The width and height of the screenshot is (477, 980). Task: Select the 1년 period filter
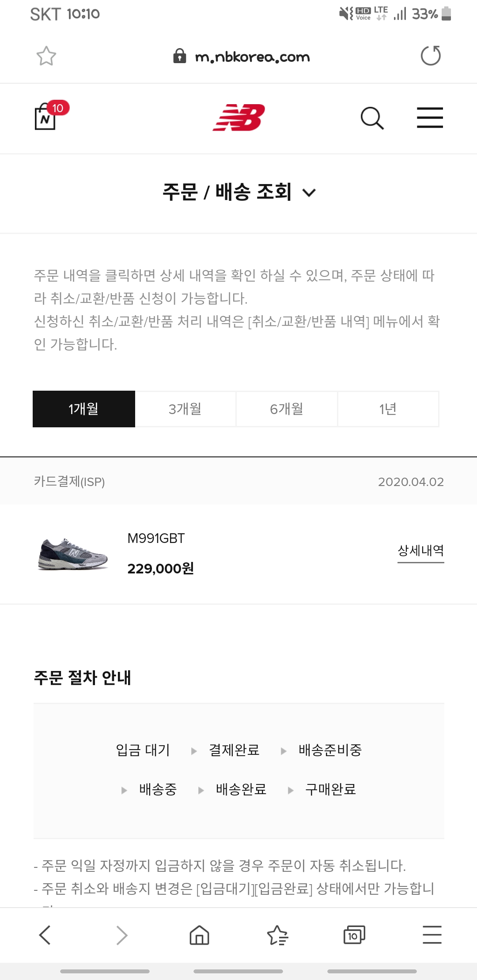[388, 409]
